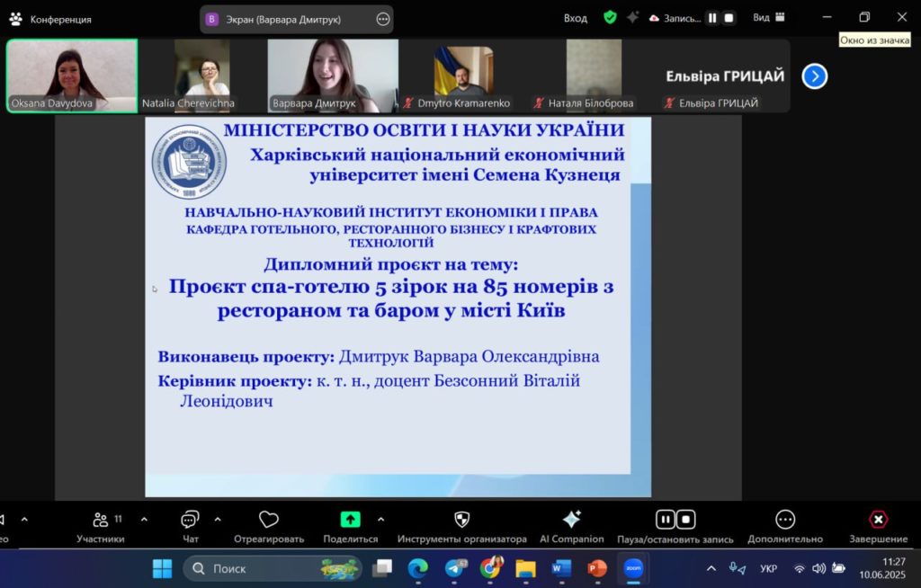Open the Дополнительно more options icon
The height and width of the screenshot is (588, 921).
pyautogui.click(x=784, y=520)
